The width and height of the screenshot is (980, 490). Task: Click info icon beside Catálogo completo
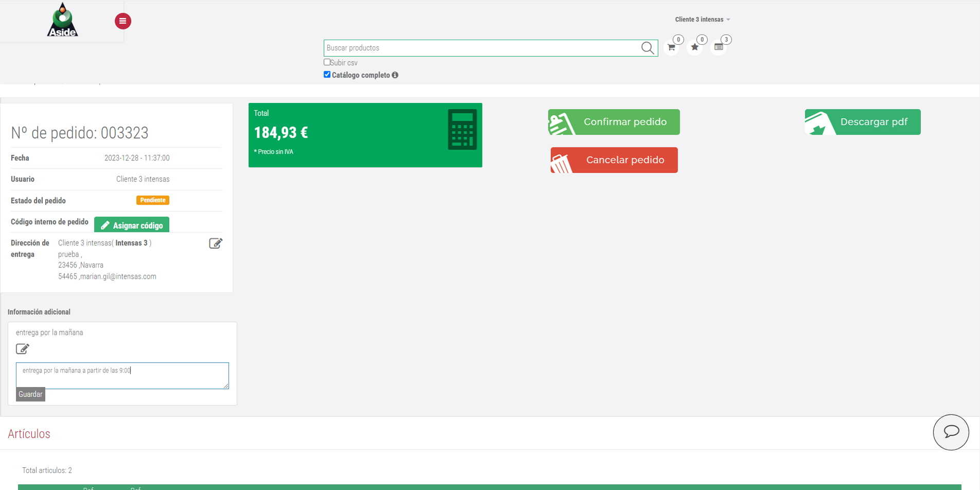395,75
